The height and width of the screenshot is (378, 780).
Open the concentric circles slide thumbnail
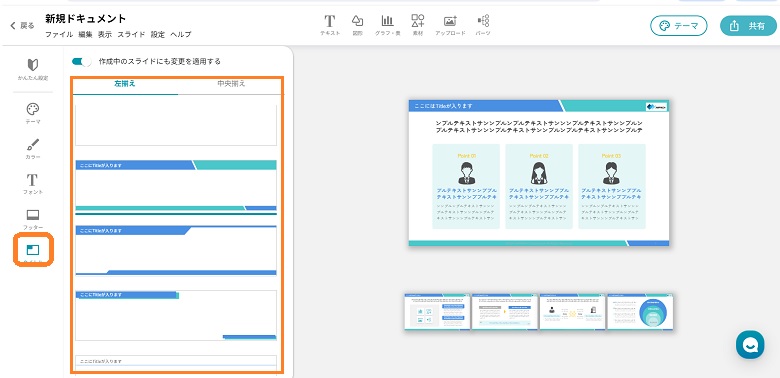pyautogui.click(x=640, y=311)
